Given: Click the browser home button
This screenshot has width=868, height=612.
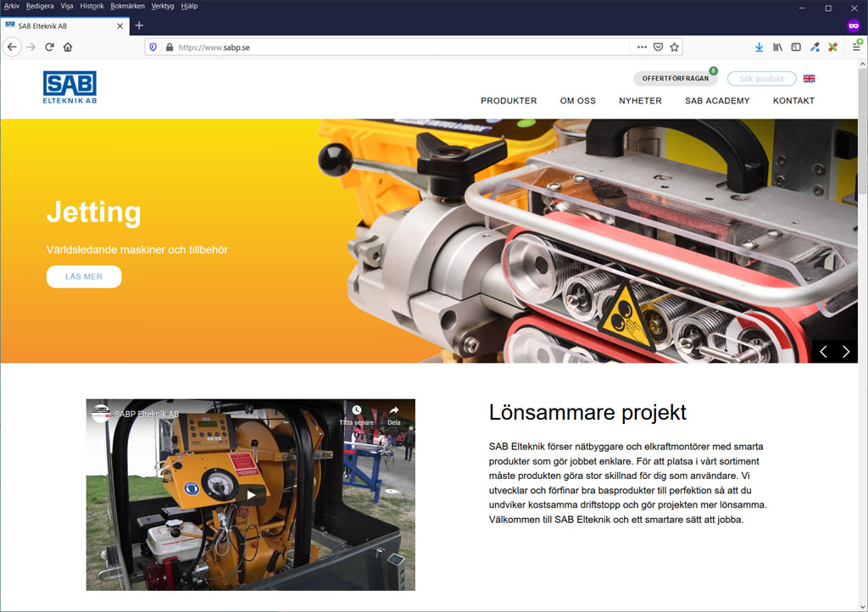Looking at the screenshot, I should coord(68,47).
